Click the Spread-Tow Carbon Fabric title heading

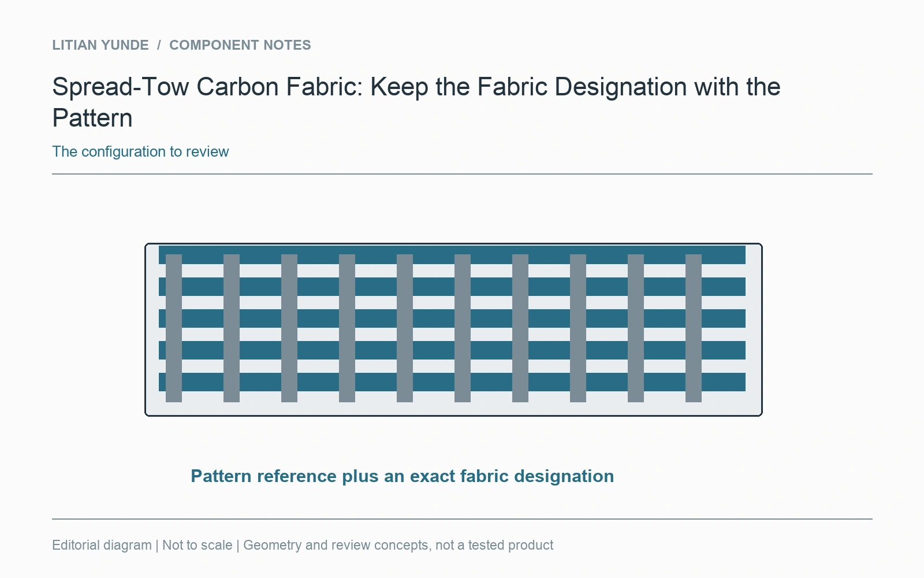[416, 102]
